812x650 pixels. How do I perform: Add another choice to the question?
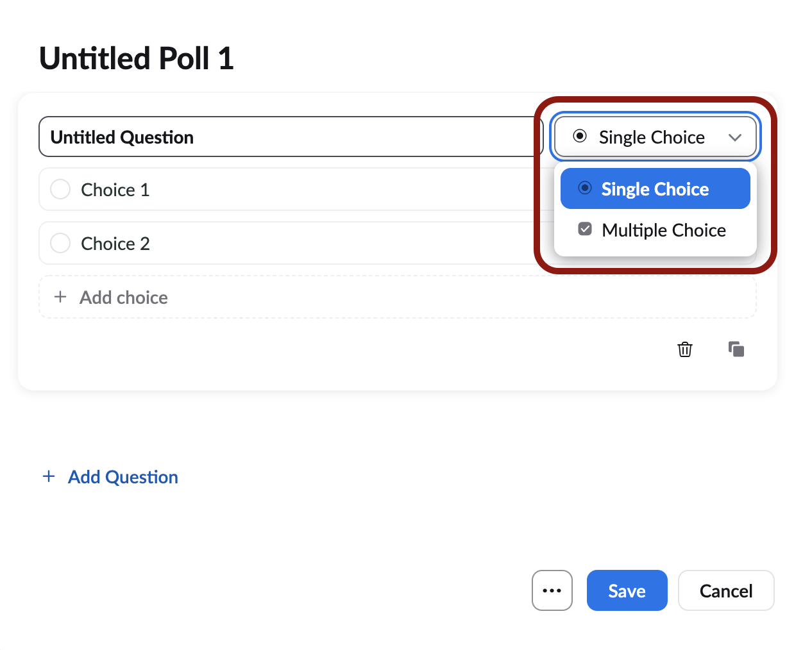point(123,297)
